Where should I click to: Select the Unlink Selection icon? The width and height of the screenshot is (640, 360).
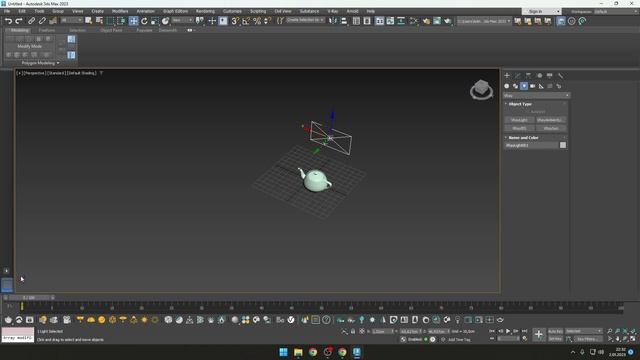click(x=42, y=21)
